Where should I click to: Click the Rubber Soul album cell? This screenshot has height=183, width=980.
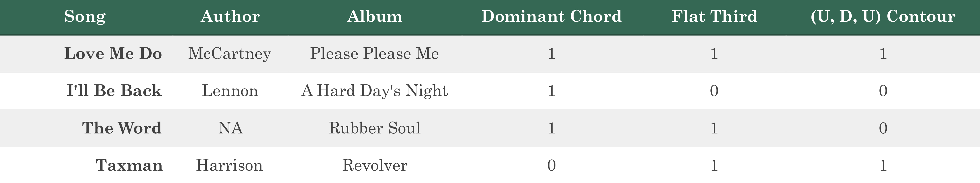(375, 128)
